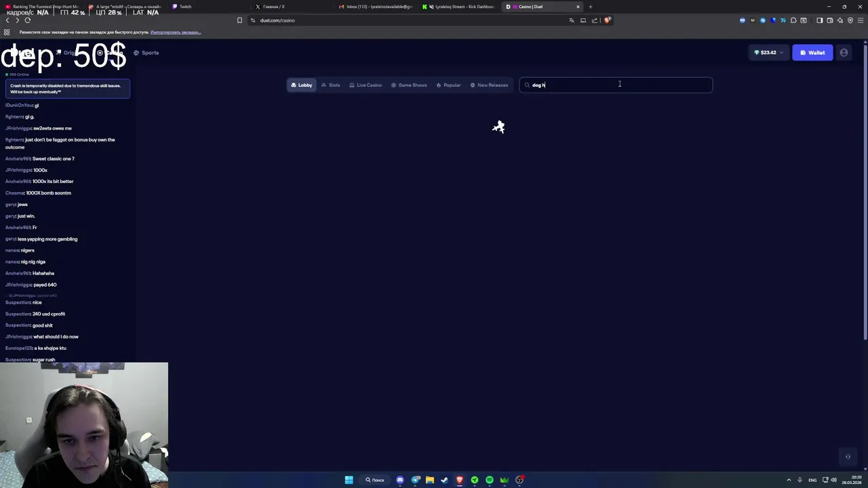Open the browser hamburger menu
The image size is (868, 488).
point(860,20)
